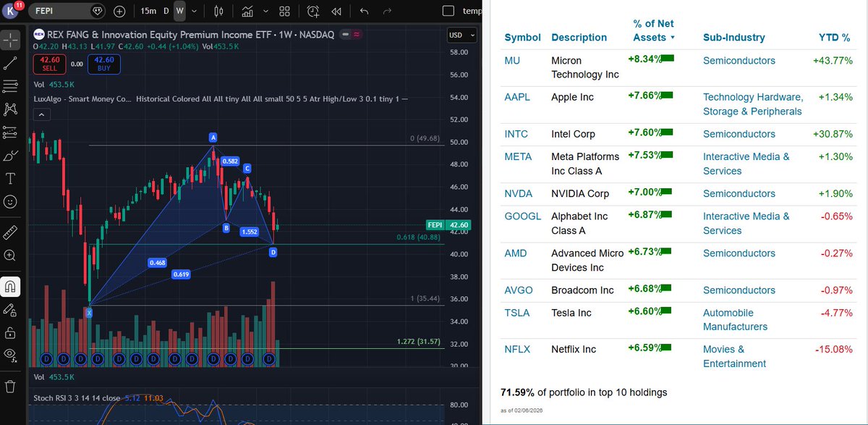868x425 pixels.
Task: Sort by the Sub-Industry column header
Action: click(733, 38)
